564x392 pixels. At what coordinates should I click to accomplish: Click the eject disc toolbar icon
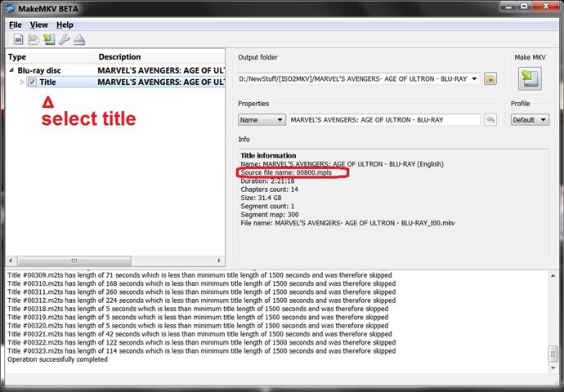pyautogui.click(x=79, y=39)
